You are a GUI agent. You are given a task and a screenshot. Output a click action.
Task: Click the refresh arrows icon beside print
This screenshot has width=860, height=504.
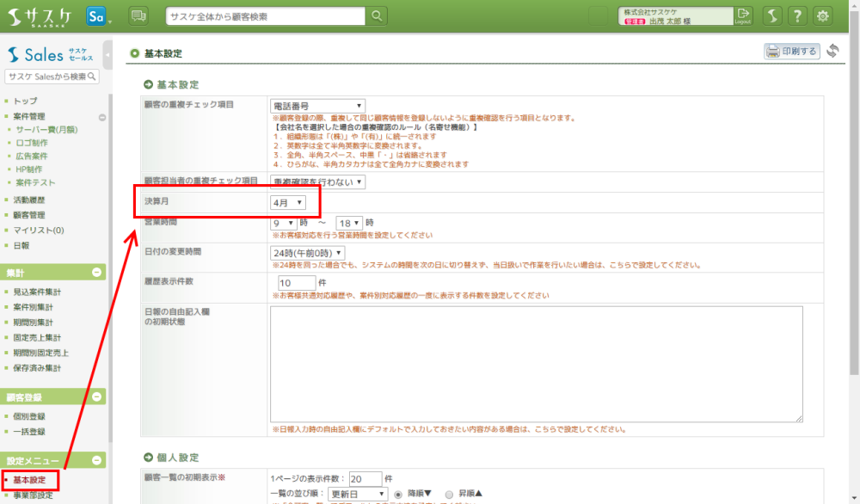click(832, 52)
